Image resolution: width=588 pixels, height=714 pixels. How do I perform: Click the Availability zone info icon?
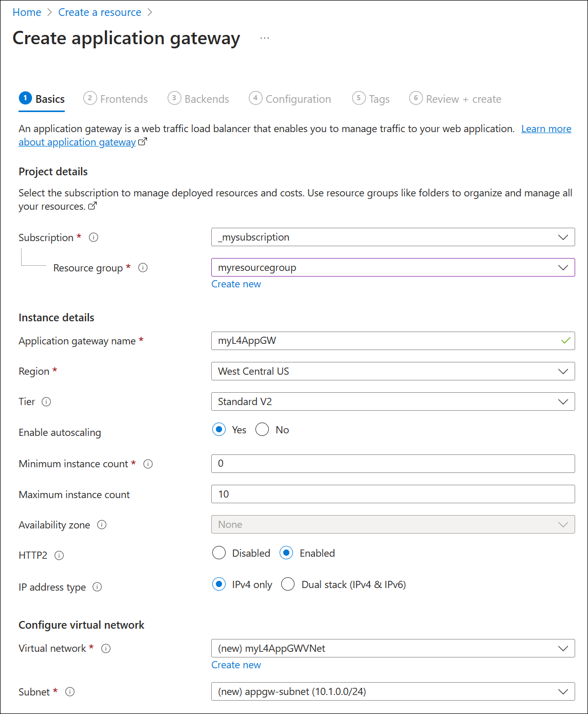tap(102, 524)
